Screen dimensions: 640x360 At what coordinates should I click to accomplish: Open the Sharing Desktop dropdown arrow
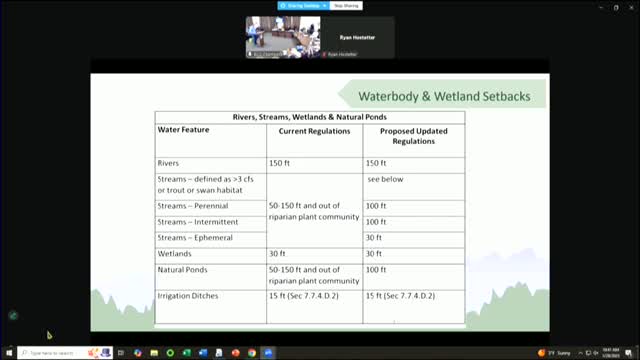[325, 6]
